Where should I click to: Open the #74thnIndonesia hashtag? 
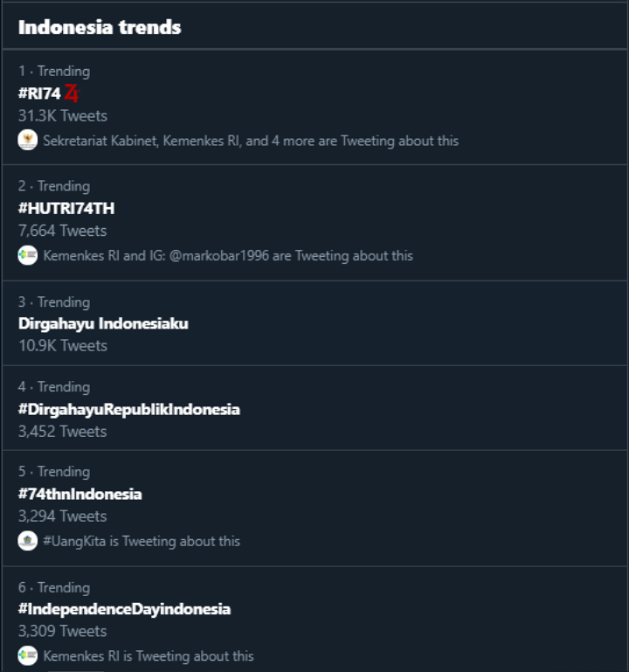click(x=79, y=494)
